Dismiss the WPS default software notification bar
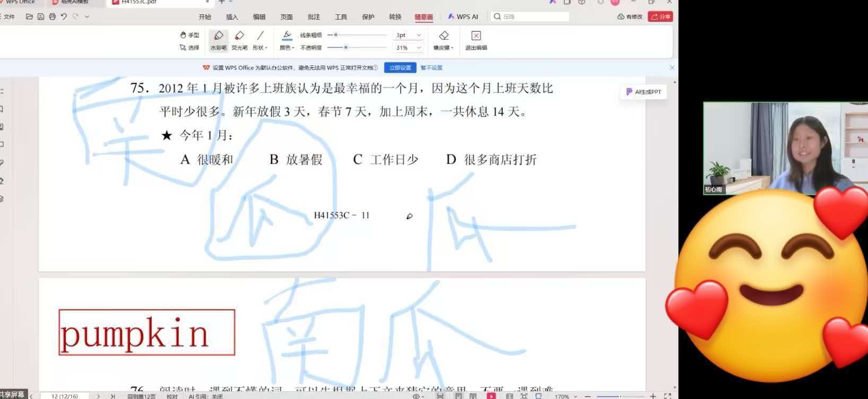 click(x=672, y=67)
